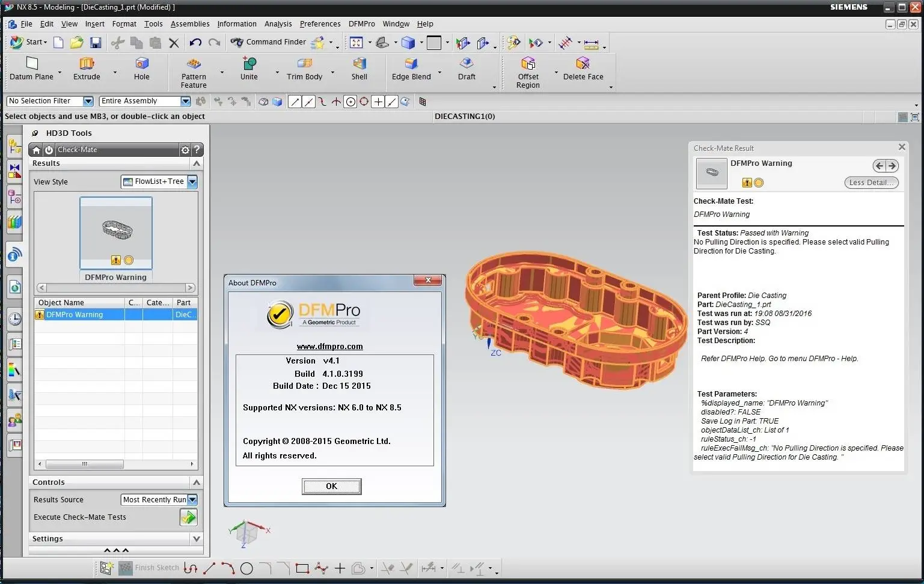Click OK in About DFMPro dialog
924x584 pixels.
point(331,486)
